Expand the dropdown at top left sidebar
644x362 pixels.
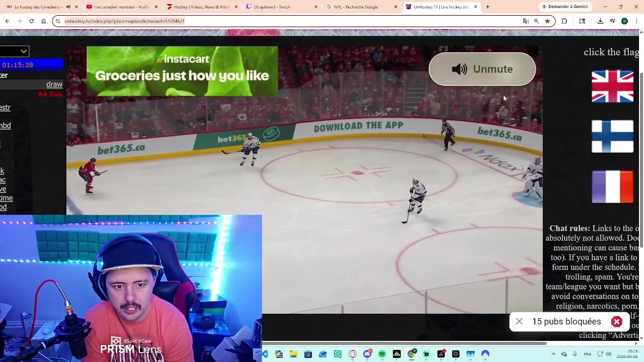click(x=15, y=51)
